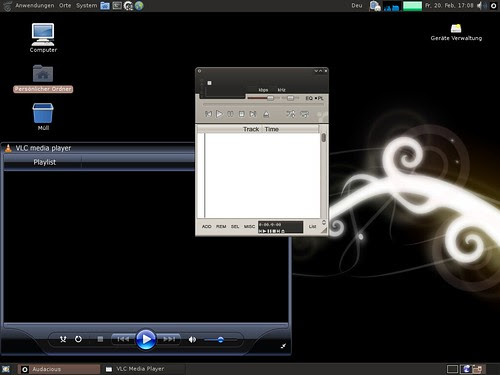
Task: Click the Audacious playlist scrollbar
Action: pos(323,138)
